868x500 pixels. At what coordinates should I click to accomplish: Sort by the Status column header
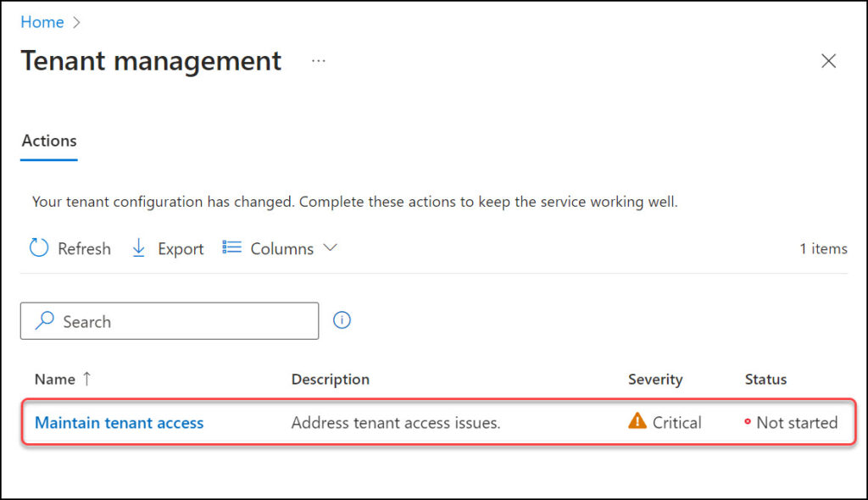point(765,380)
